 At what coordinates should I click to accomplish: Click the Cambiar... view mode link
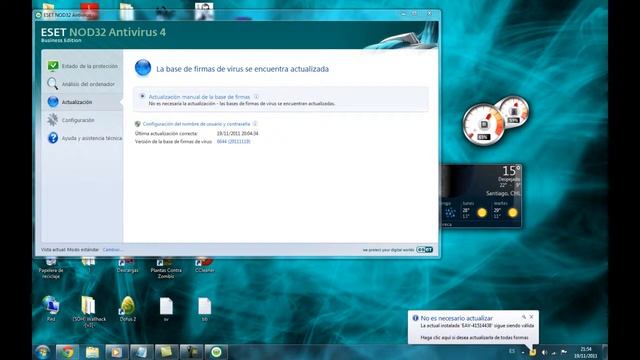(x=112, y=249)
